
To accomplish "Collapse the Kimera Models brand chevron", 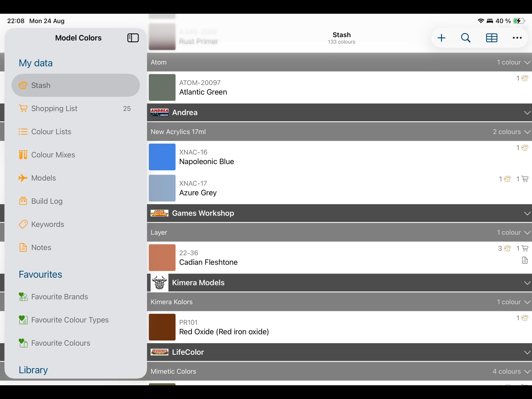I will (x=527, y=283).
